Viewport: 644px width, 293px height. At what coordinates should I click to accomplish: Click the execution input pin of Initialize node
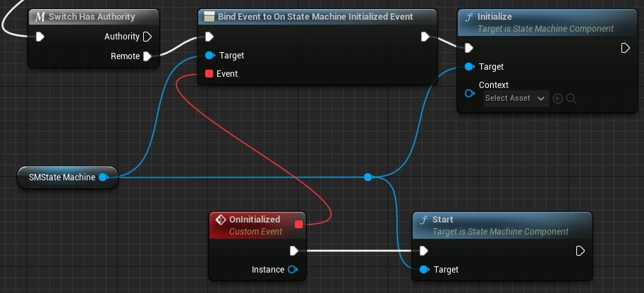click(x=469, y=48)
